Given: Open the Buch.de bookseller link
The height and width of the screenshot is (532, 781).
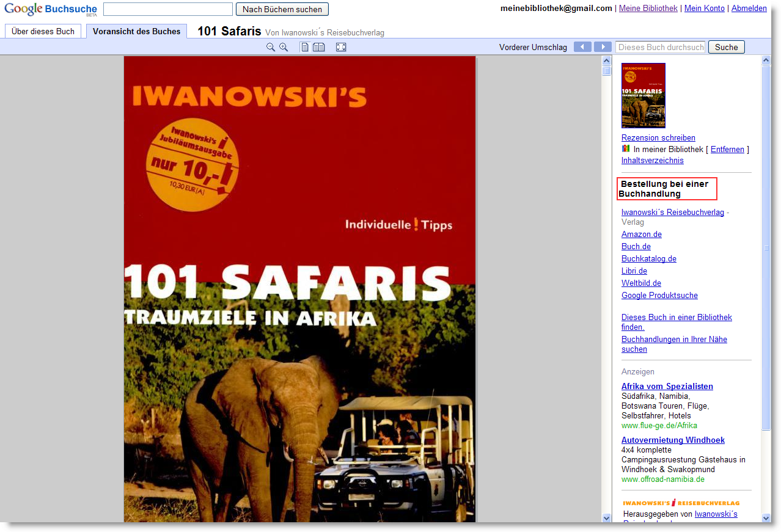Looking at the screenshot, I should point(636,246).
